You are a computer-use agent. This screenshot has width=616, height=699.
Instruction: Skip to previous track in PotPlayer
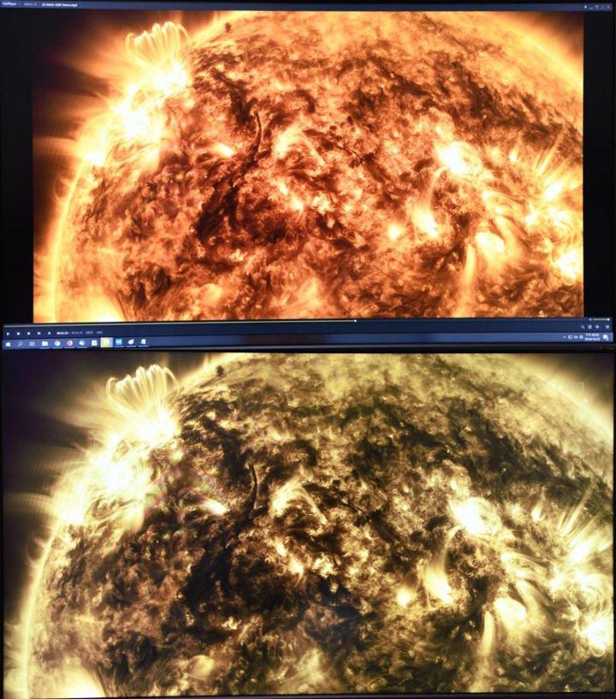(28, 334)
